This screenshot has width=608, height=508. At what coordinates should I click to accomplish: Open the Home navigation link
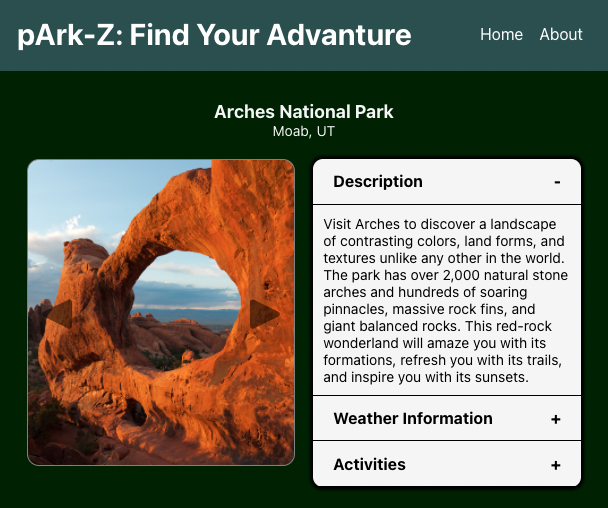coord(501,35)
